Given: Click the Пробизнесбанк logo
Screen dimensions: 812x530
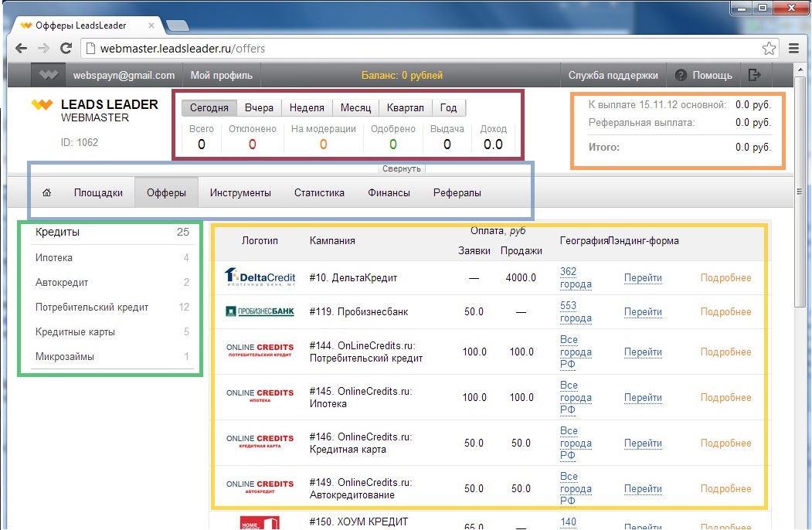Looking at the screenshot, I should [x=260, y=311].
